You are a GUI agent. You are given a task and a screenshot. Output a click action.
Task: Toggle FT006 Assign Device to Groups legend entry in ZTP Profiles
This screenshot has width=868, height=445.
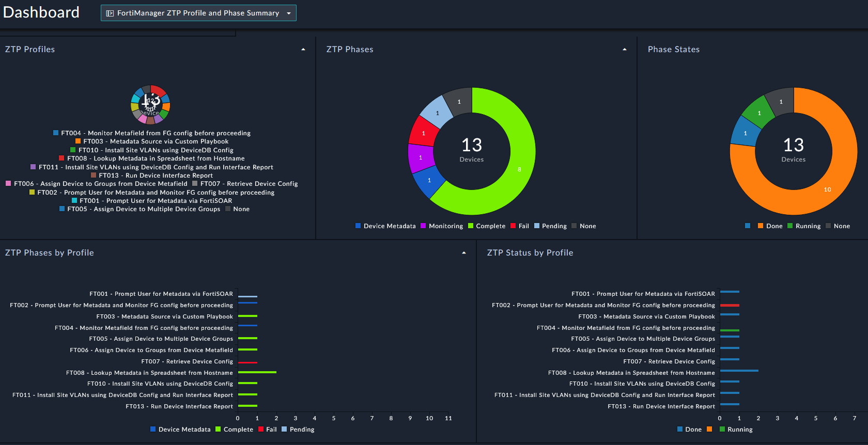click(97, 184)
